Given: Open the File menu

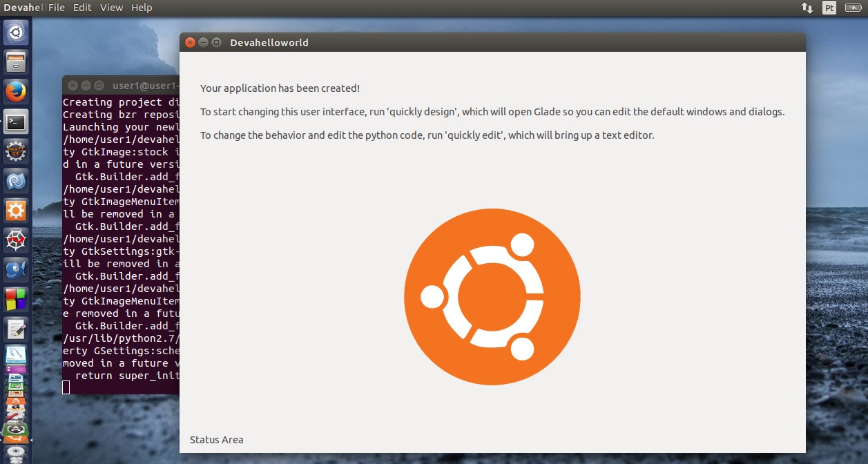Looking at the screenshot, I should [x=57, y=8].
